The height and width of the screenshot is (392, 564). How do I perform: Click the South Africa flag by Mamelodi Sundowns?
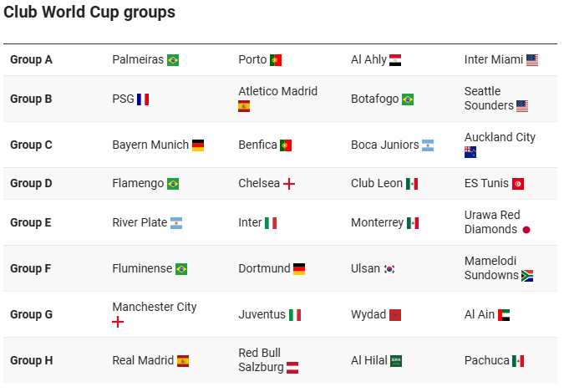coord(527,276)
